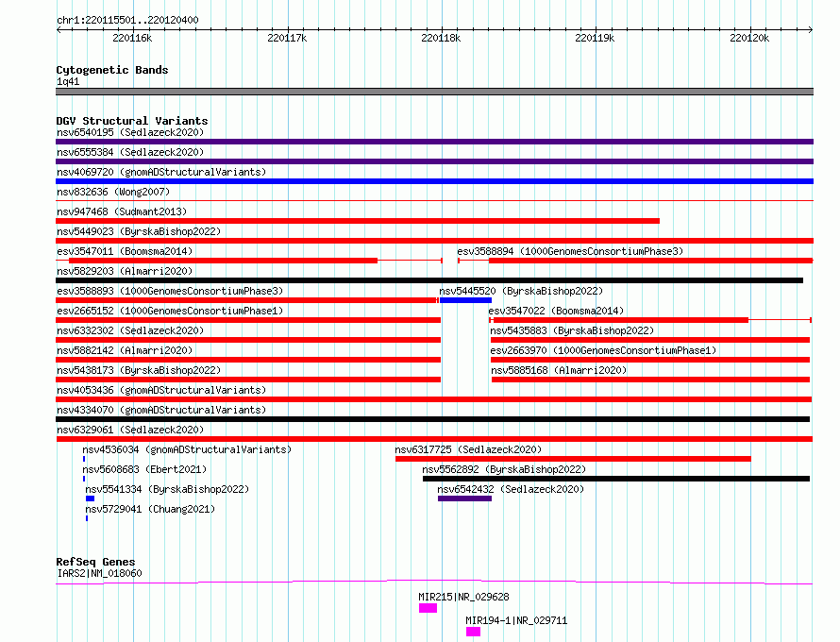Select nsv5608683 (Ebert2021) label
Viewport: 840px width, 642px height.
point(144,469)
